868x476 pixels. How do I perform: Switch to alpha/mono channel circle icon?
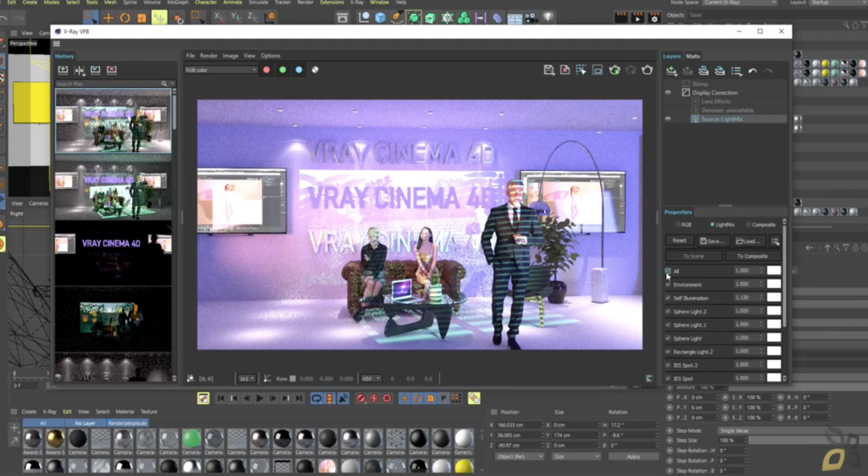(x=315, y=69)
